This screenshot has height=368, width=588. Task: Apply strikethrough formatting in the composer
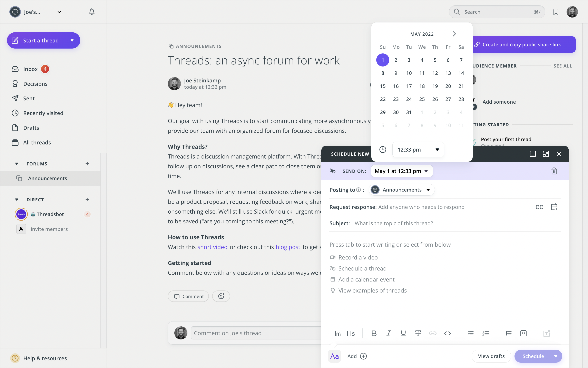coord(418,333)
